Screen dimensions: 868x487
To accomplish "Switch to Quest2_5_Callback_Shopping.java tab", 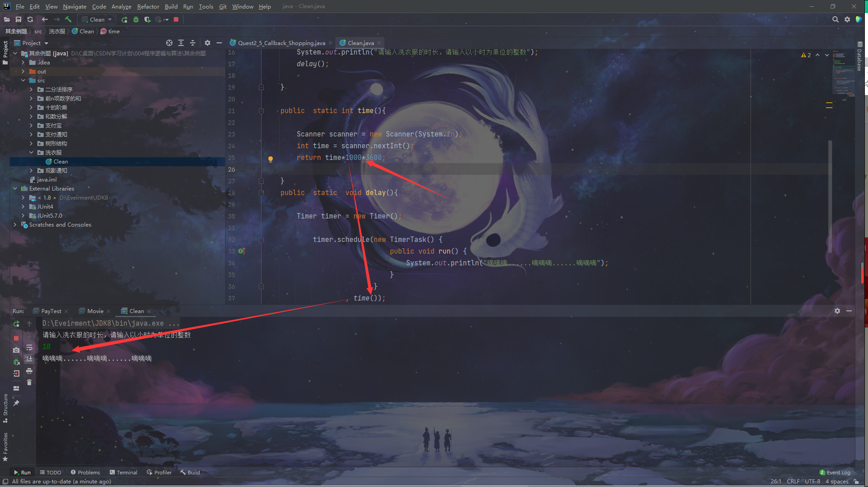I will (281, 43).
